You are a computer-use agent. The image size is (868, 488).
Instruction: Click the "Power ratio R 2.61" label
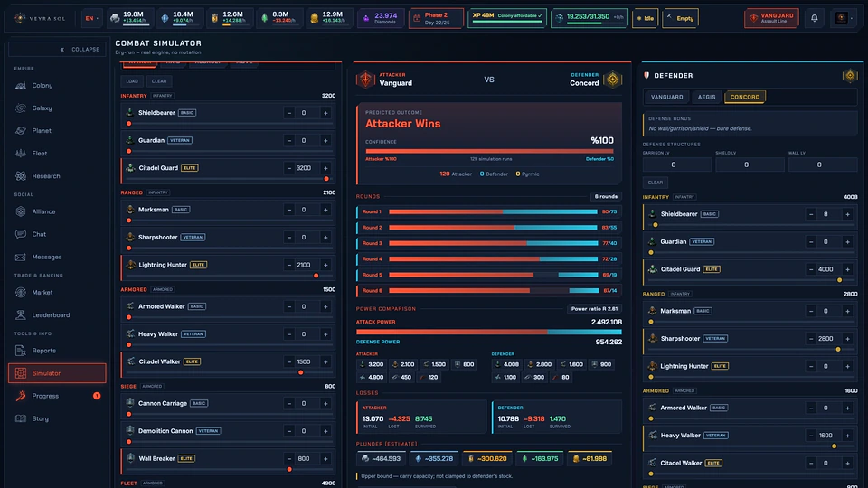coord(595,309)
